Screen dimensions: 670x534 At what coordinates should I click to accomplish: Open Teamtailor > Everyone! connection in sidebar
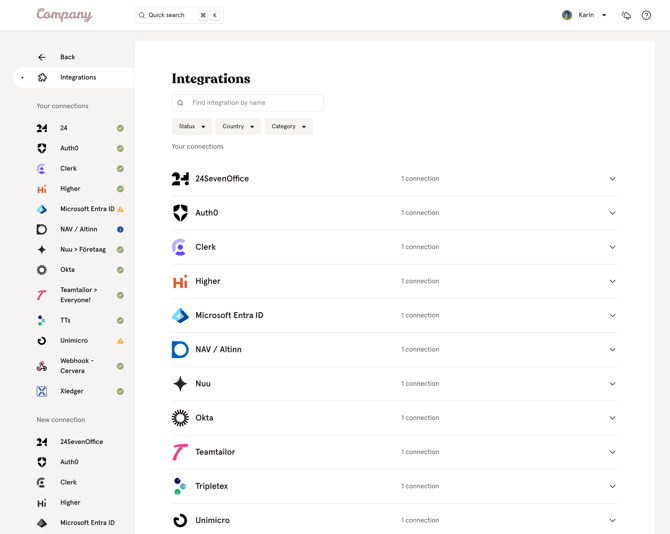(x=79, y=295)
